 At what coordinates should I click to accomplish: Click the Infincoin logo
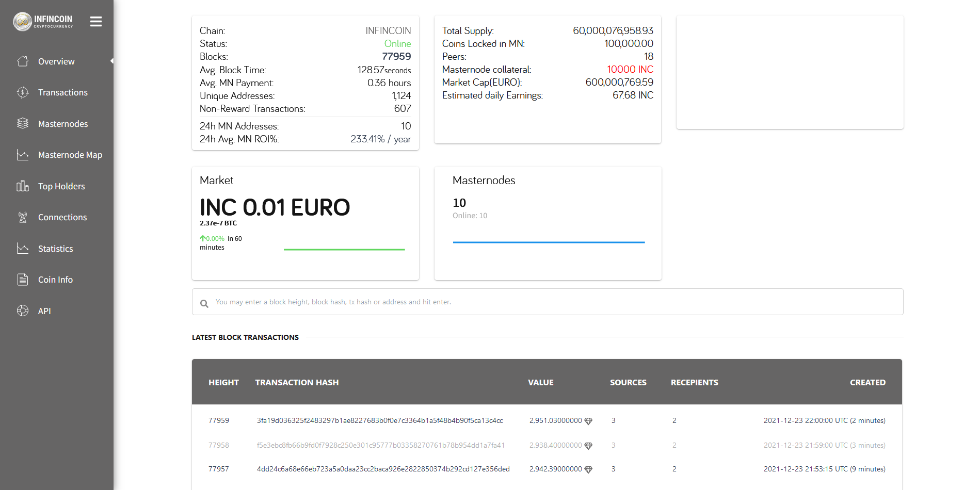(43, 22)
